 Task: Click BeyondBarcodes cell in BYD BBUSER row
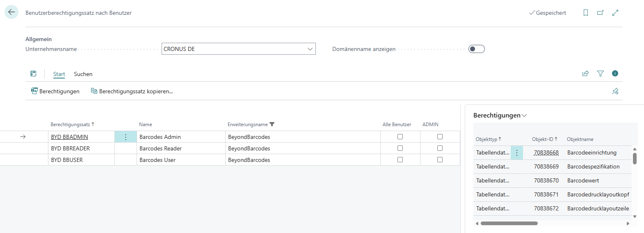click(x=303, y=160)
